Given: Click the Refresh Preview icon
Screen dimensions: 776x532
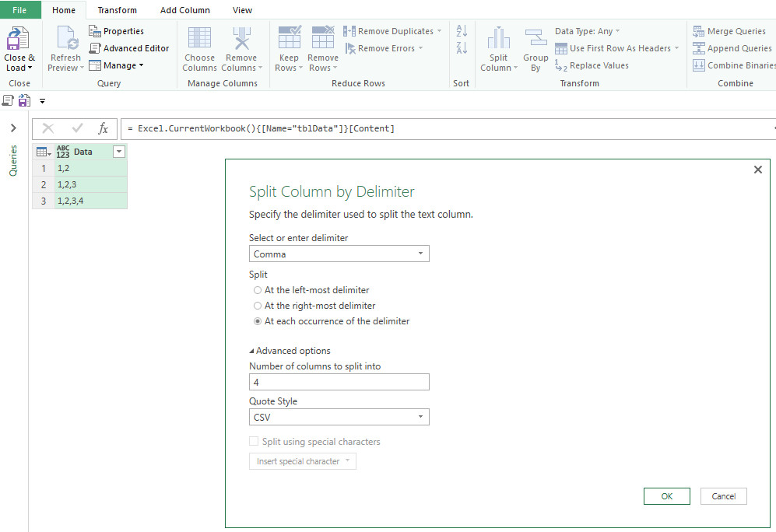Looking at the screenshot, I should (67, 39).
